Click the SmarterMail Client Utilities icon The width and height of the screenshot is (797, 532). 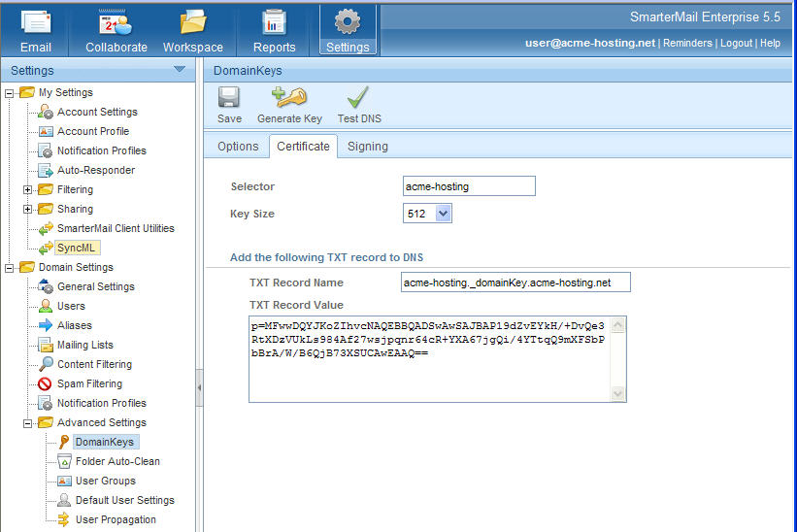click(x=46, y=229)
